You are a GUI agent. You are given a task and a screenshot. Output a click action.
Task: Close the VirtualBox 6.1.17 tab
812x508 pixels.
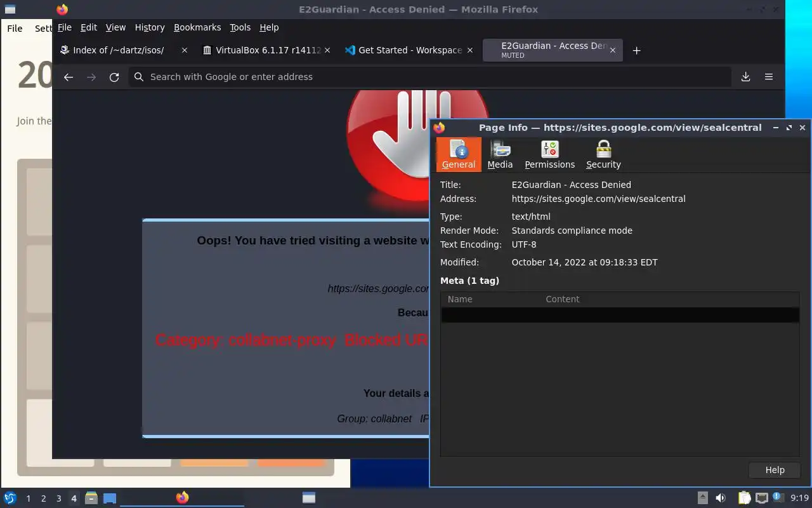327,50
